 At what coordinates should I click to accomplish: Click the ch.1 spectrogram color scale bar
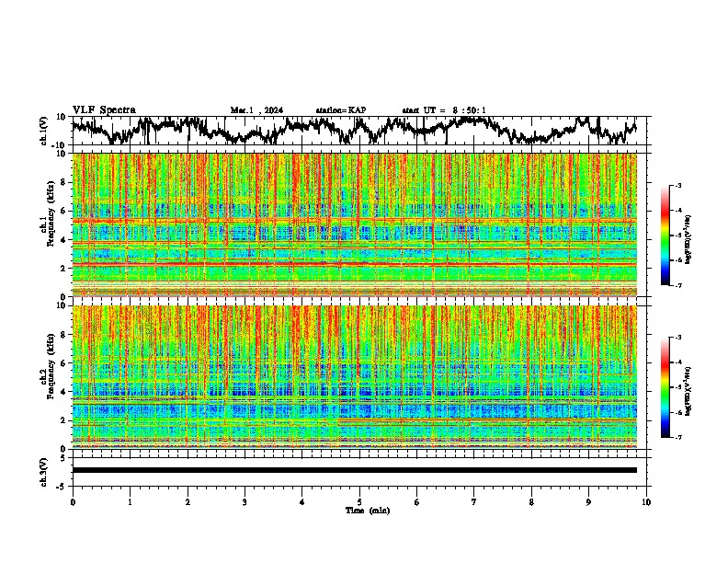665,236
